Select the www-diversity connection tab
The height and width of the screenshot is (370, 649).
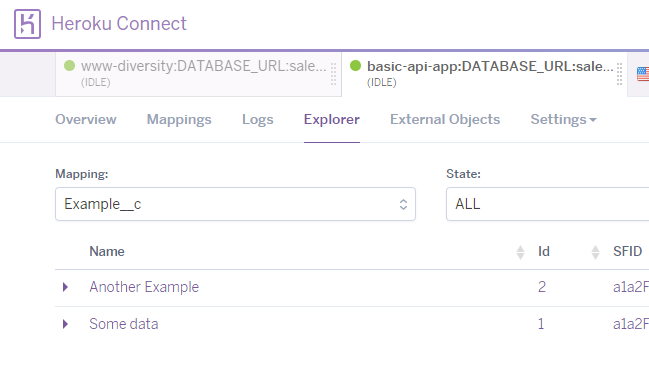pyautogui.click(x=198, y=74)
